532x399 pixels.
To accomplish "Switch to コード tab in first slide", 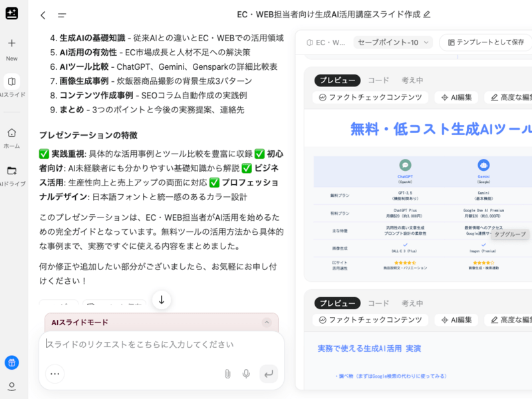I will pos(378,80).
